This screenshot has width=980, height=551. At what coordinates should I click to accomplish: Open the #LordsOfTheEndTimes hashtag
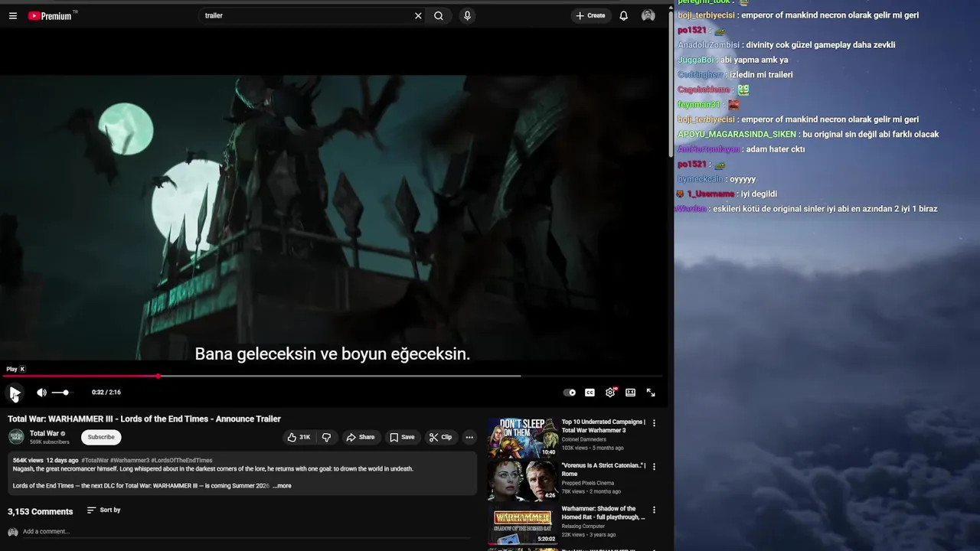(x=181, y=461)
